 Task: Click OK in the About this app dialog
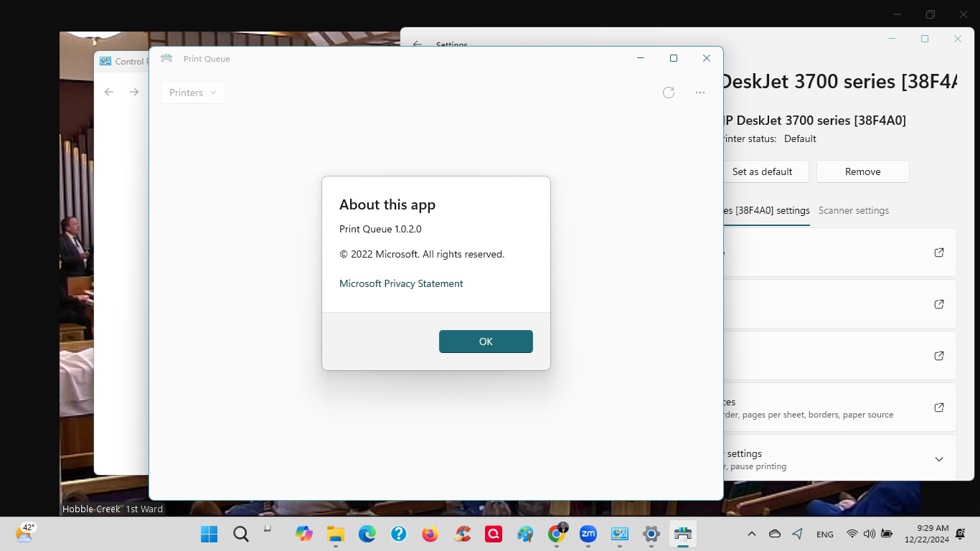tap(486, 342)
